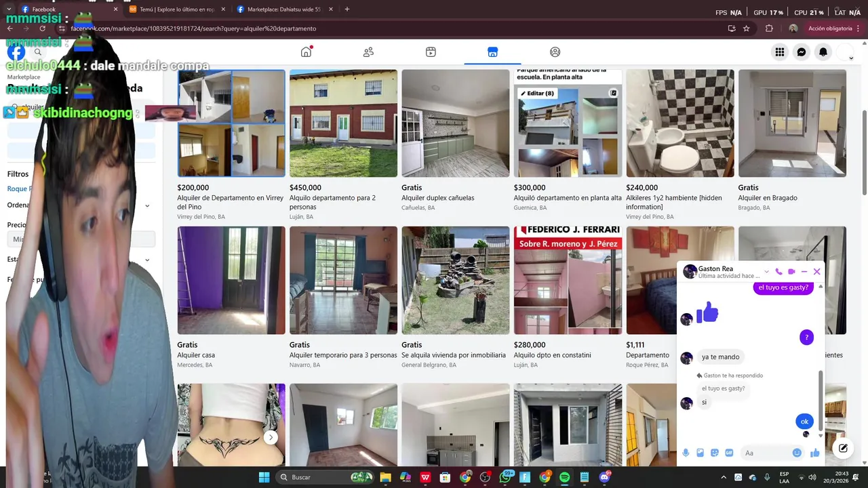This screenshot has height=488, width=868.
Task: Open the Facebook apps grid menu
Action: point(780,52)
